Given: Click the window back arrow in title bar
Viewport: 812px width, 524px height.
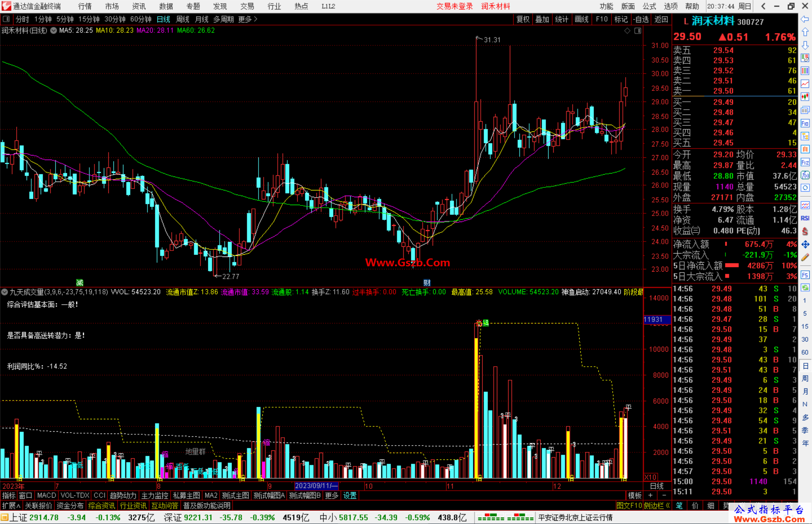Looking at the screenshot, I should coord(763,6).
